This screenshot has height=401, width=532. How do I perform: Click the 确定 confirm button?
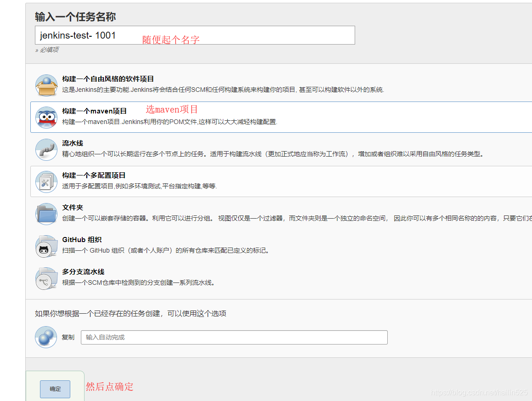[55, 389]
